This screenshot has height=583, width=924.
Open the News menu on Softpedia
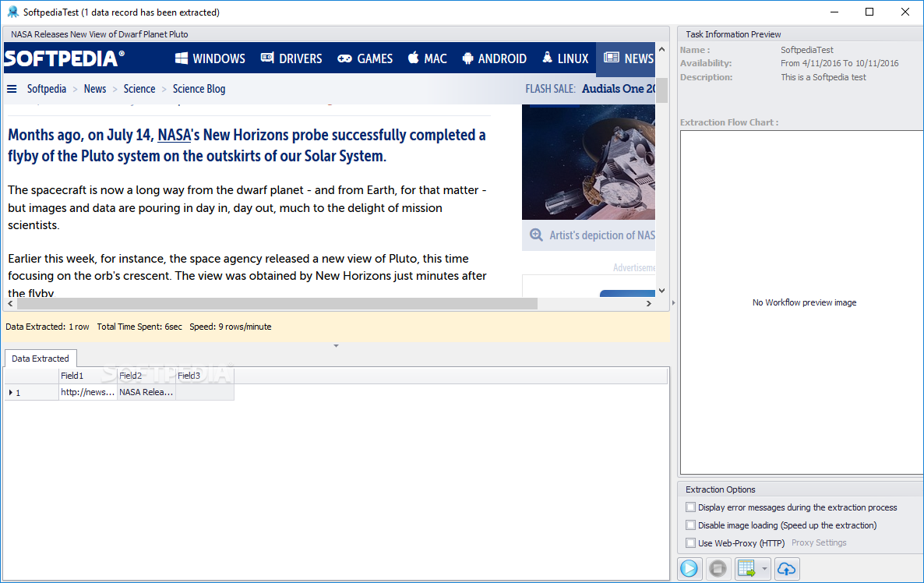tap(626, 58)
